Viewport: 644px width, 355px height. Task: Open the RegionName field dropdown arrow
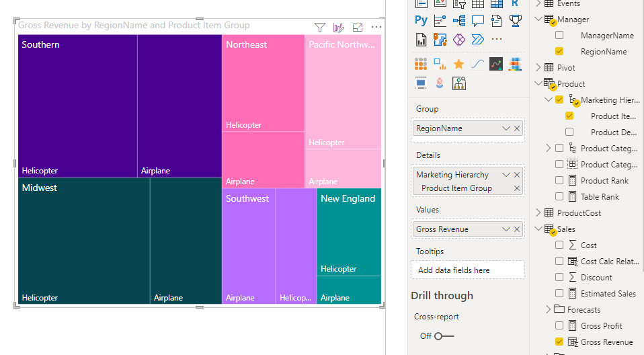coord(506,128)
